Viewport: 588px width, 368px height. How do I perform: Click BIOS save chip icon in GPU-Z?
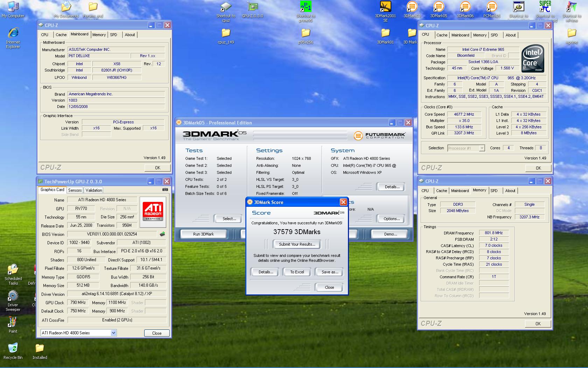coord(162,234)
